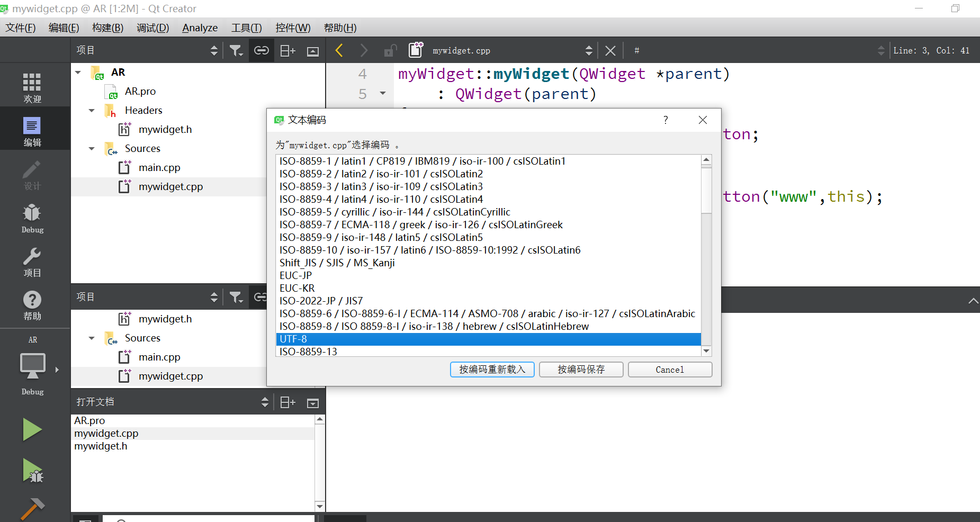The width and height of the screenshot is (980, 522).
Task: Open the open-document selector dropdown
Action: point(265,402)
